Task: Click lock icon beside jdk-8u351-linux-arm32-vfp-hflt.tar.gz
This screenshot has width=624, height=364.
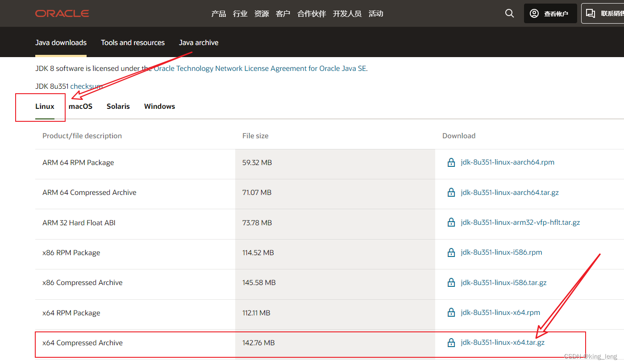Action: (x=451, y=222)
